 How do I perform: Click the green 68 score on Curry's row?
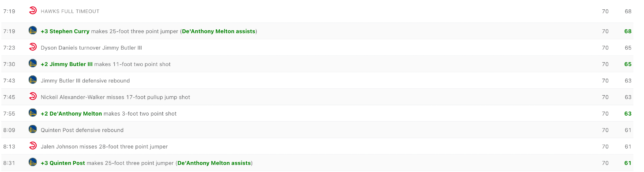[x=628, y=31]
